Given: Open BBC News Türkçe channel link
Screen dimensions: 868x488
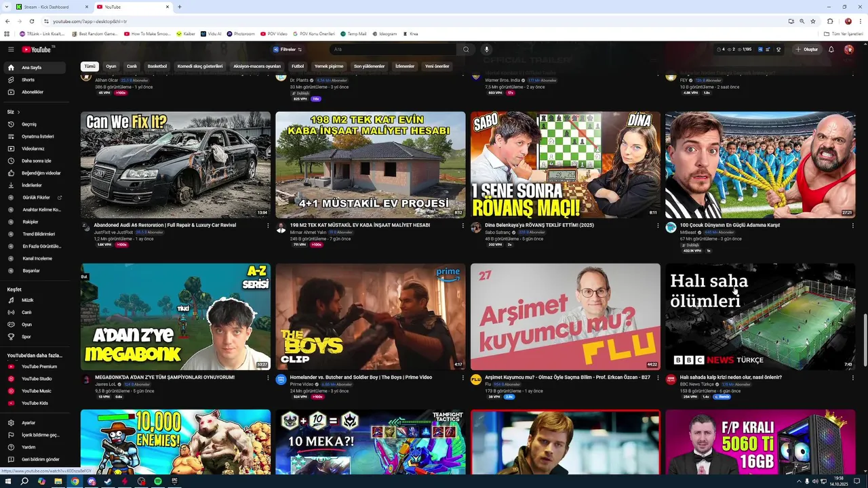Looking at the screenshot, I should [x=697, y=384].
